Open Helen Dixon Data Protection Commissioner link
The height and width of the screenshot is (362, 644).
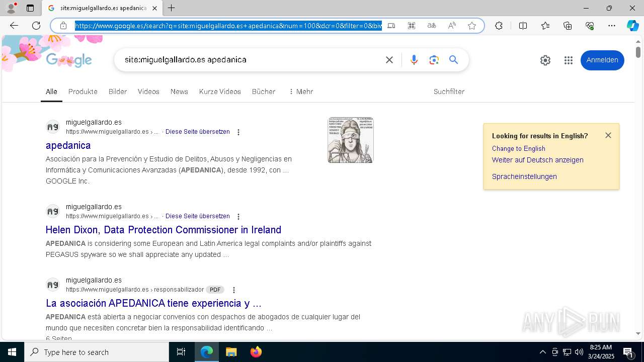164,230
